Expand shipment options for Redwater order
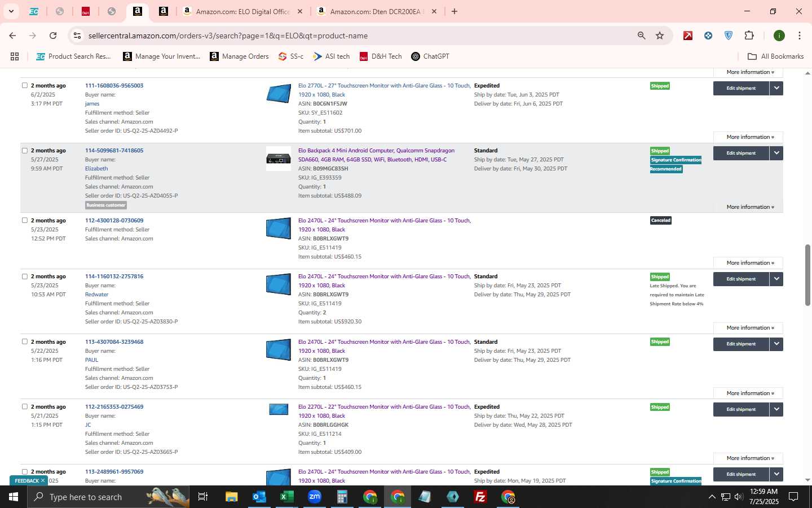 (776, 279)
